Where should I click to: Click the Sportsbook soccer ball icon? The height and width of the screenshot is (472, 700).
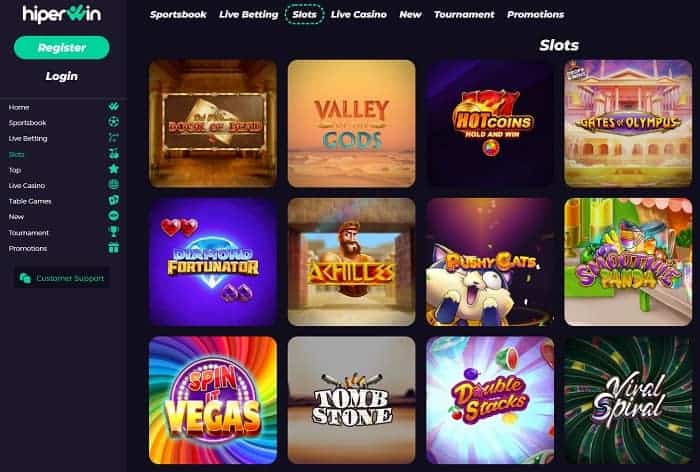pos(113,121)
